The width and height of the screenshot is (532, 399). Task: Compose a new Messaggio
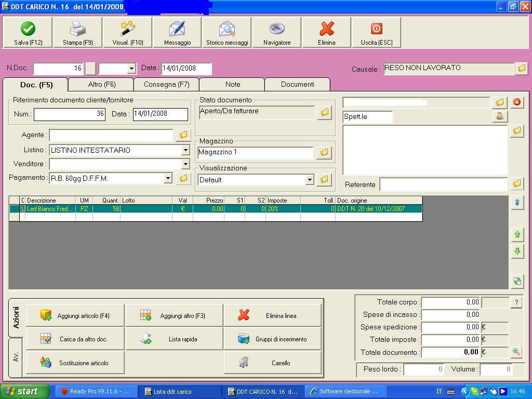coord(177,33)
